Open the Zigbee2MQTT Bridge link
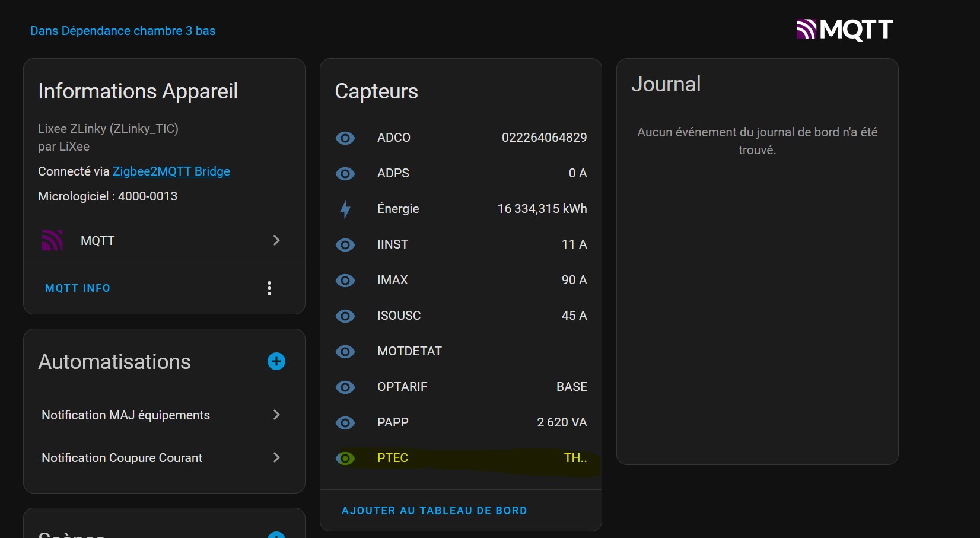980x538 pixels. click(x=171, y=171)
